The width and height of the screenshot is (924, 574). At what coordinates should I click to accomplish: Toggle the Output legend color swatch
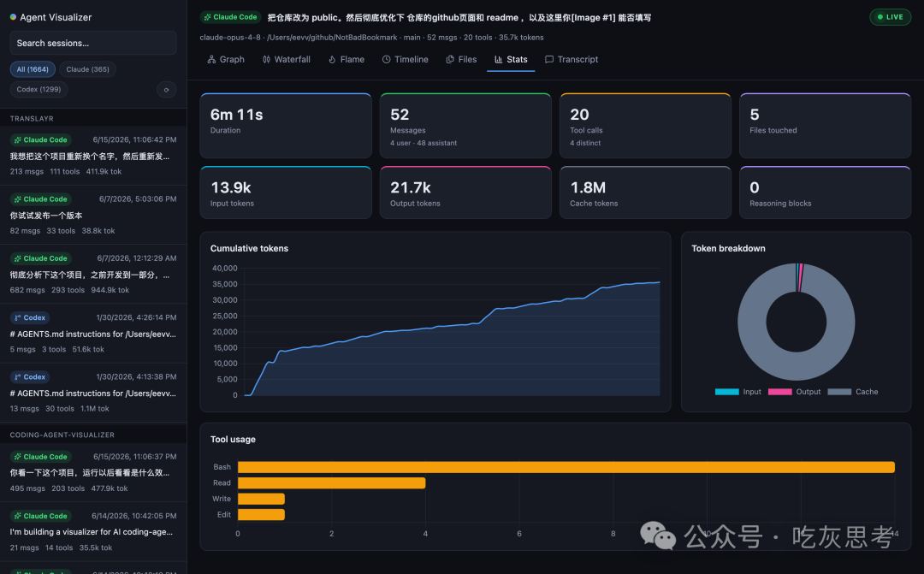779,392
